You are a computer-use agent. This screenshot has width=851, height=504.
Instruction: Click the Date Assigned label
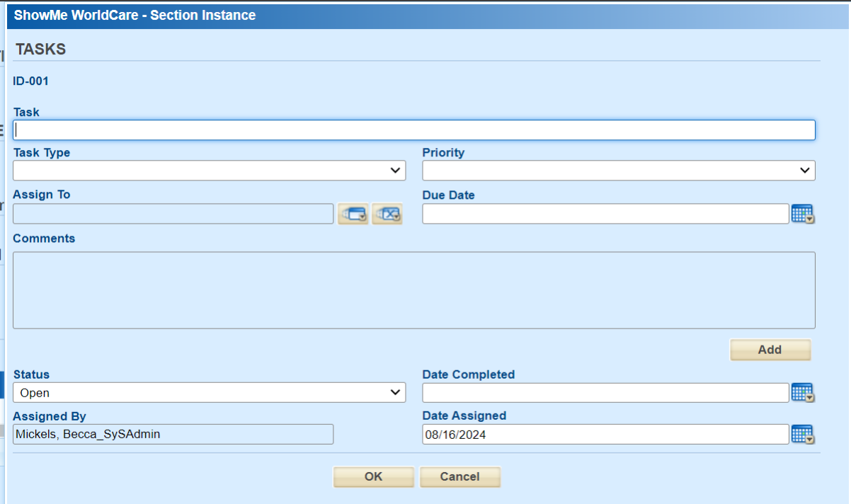pyautogui.click(x=464, y=416)
